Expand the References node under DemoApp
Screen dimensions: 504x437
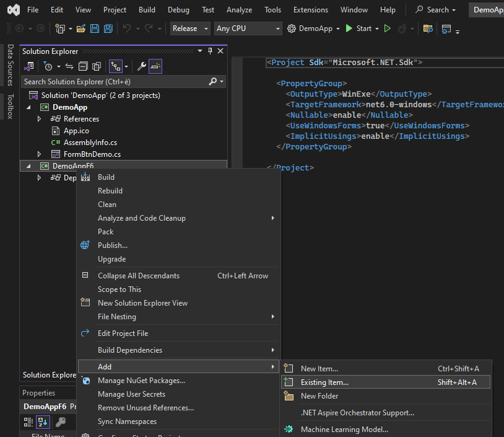coord(40,119)
